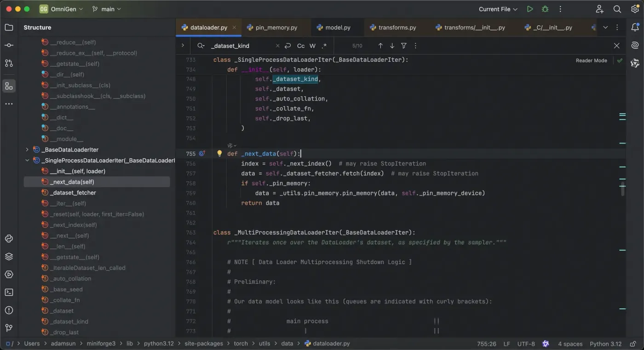Open find bar more options menu

click(415, 46)
